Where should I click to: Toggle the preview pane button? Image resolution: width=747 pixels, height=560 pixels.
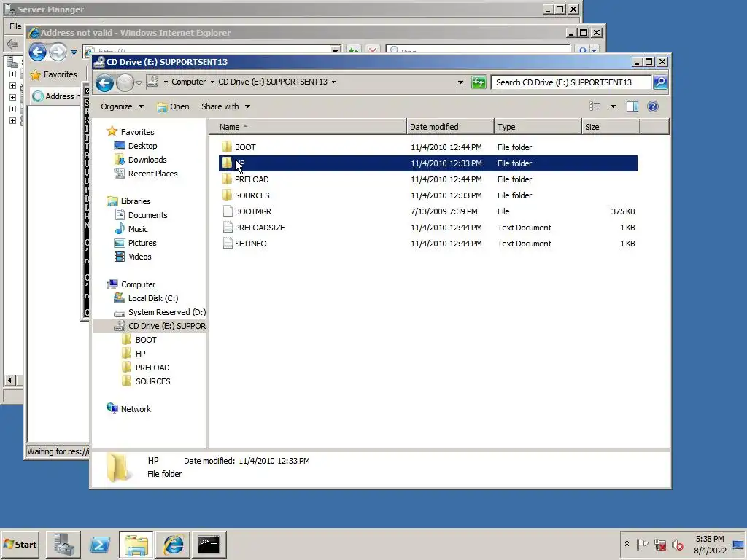tap(632, 106)
